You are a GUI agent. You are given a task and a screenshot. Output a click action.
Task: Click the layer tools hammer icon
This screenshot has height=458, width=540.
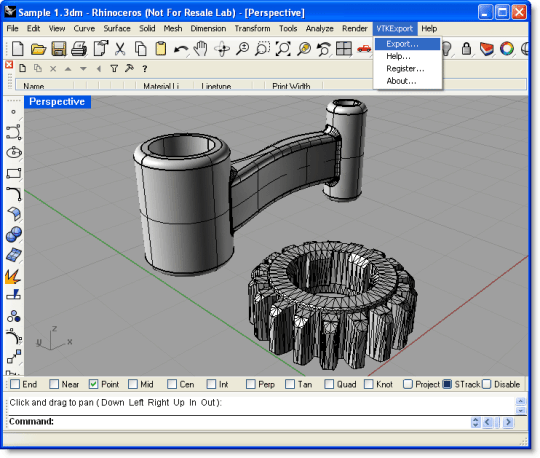click(129, 68)
